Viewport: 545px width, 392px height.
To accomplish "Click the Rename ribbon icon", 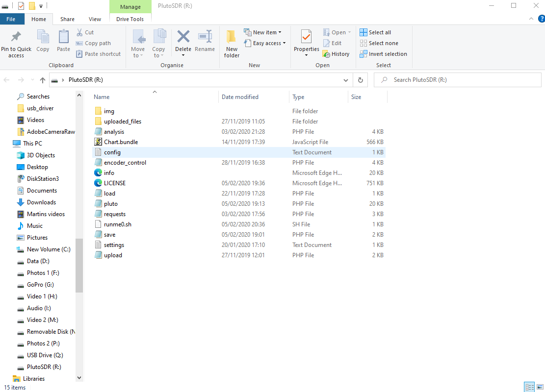I will (205, 37).
